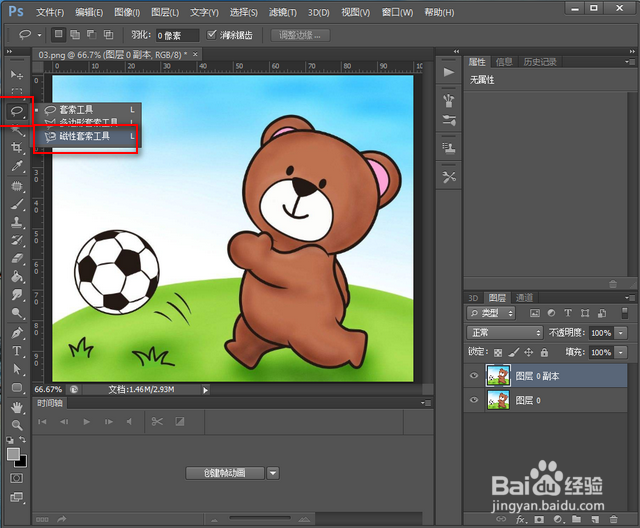Screen dimensions: 640x528
Task: Switch to the 历史记录 tab
Action: pyautogui.click(x=540, y=62)
